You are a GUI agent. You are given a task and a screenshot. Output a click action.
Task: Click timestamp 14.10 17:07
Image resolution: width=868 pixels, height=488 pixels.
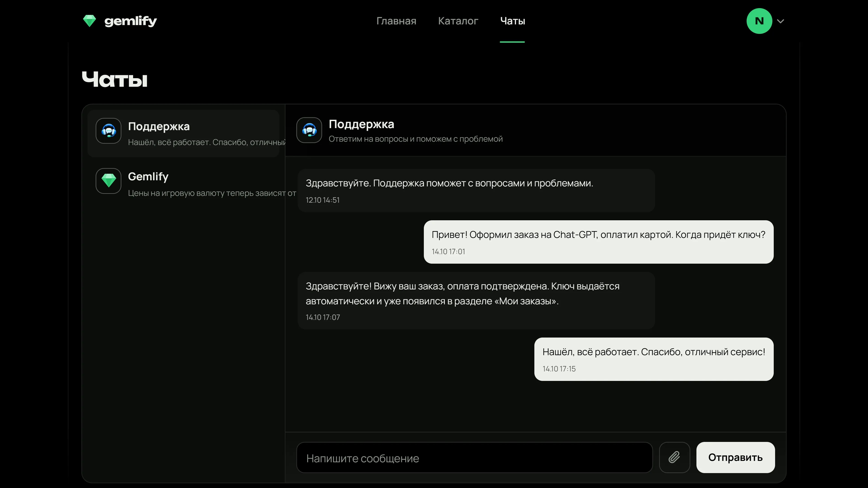[323, 317]
